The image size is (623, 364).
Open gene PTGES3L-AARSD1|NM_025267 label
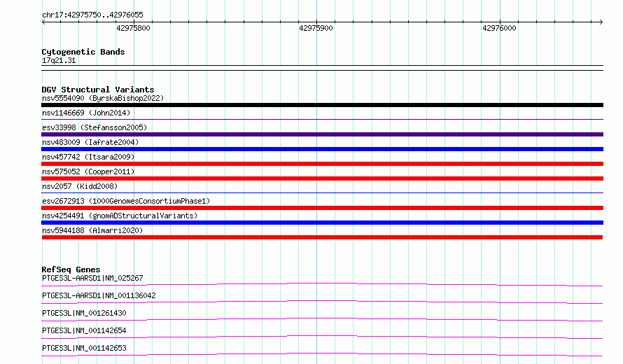coord(92,278)
